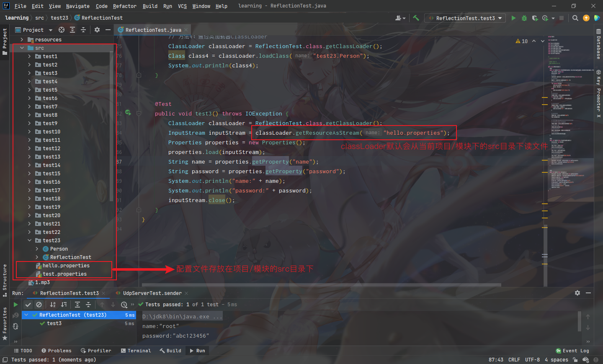Open the Code With Me user icon

400,18
